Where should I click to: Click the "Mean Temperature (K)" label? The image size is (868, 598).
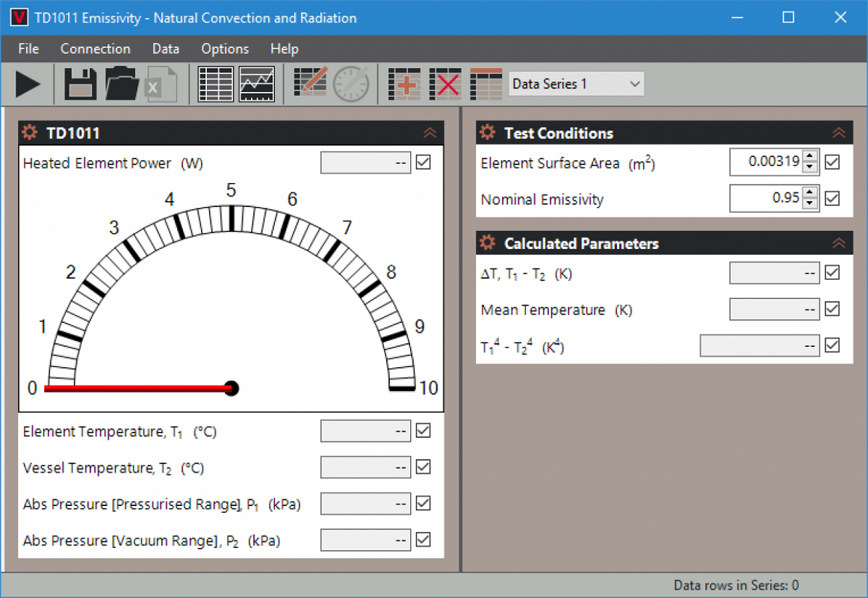[557, 310]
